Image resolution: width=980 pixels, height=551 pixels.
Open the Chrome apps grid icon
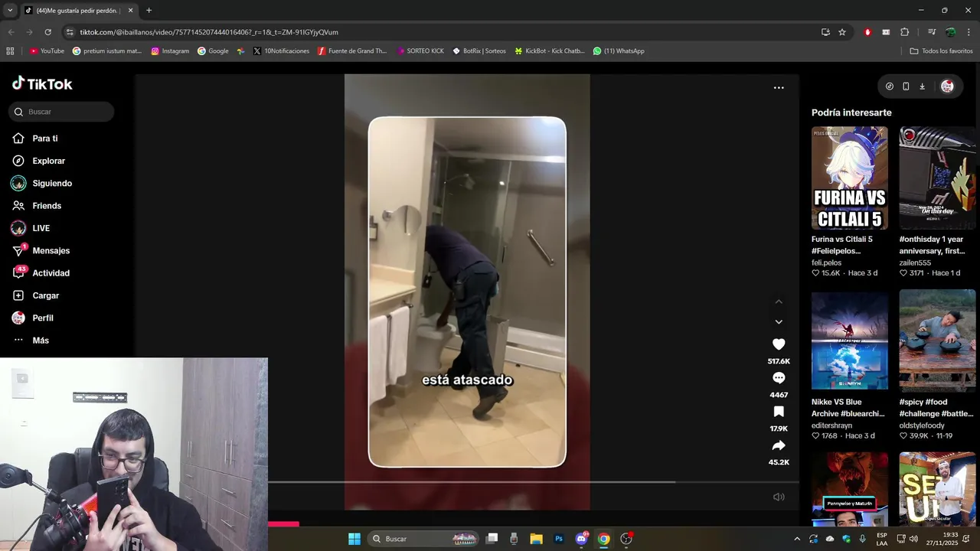[10, 51]
